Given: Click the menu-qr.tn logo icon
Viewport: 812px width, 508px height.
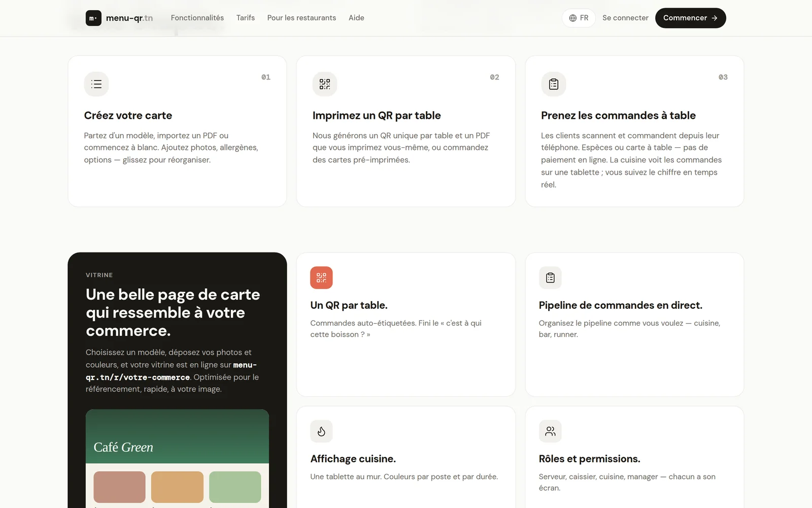Looking at the screenshot, I should [x=93, y=18].
